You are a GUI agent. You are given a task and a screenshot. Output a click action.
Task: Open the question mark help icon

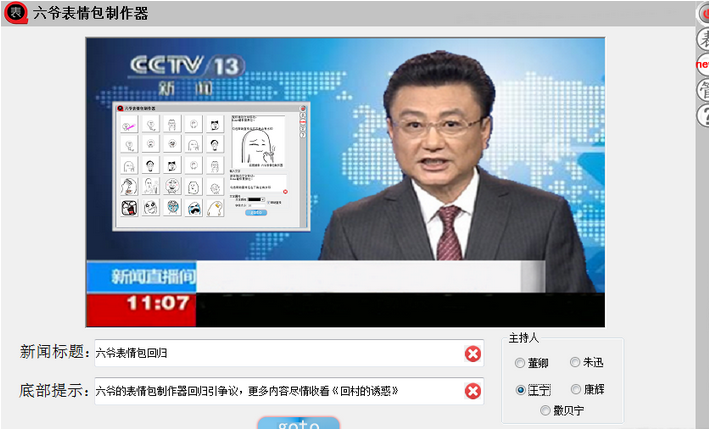(703, 115)
